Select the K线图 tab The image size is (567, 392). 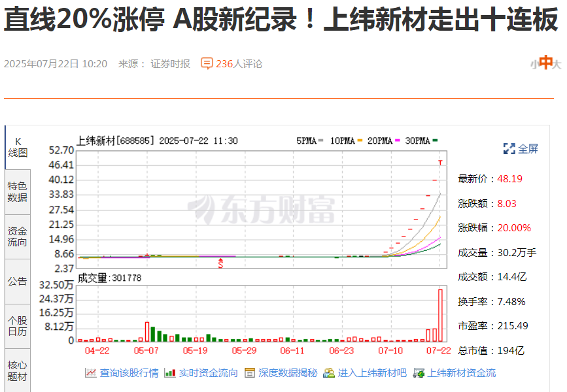pyautogui.click(x=18, y=147)
